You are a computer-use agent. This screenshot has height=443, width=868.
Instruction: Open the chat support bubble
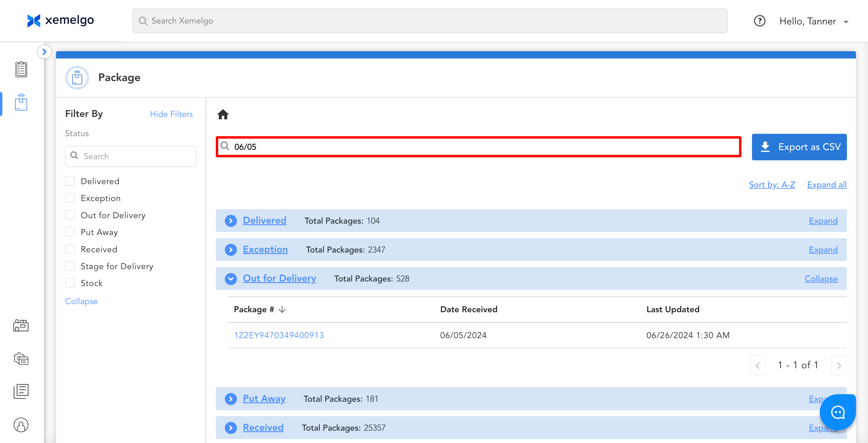(x=837, y=412)
